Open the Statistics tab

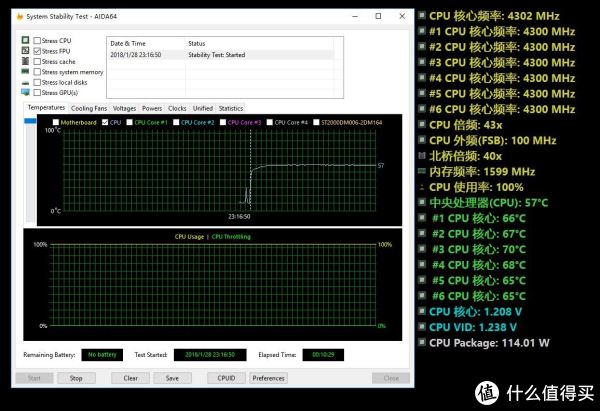pos(231,108)
